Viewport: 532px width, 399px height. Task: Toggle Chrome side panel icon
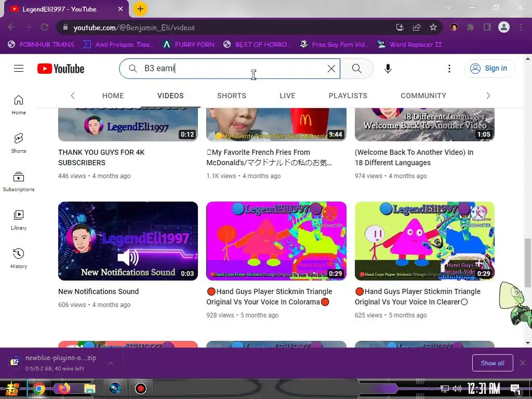click(x=487, y=27)
